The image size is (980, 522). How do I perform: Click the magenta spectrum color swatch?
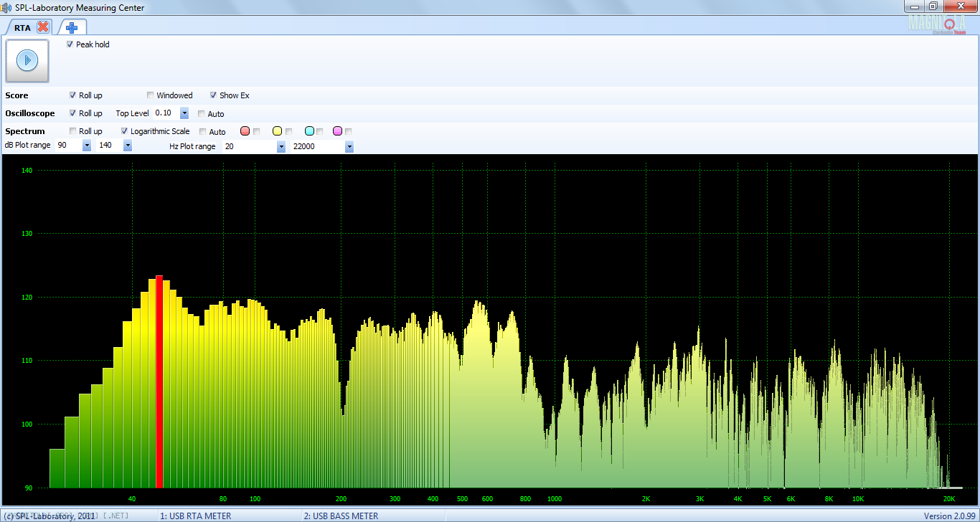pyautogui.click(x=337, y=131)
